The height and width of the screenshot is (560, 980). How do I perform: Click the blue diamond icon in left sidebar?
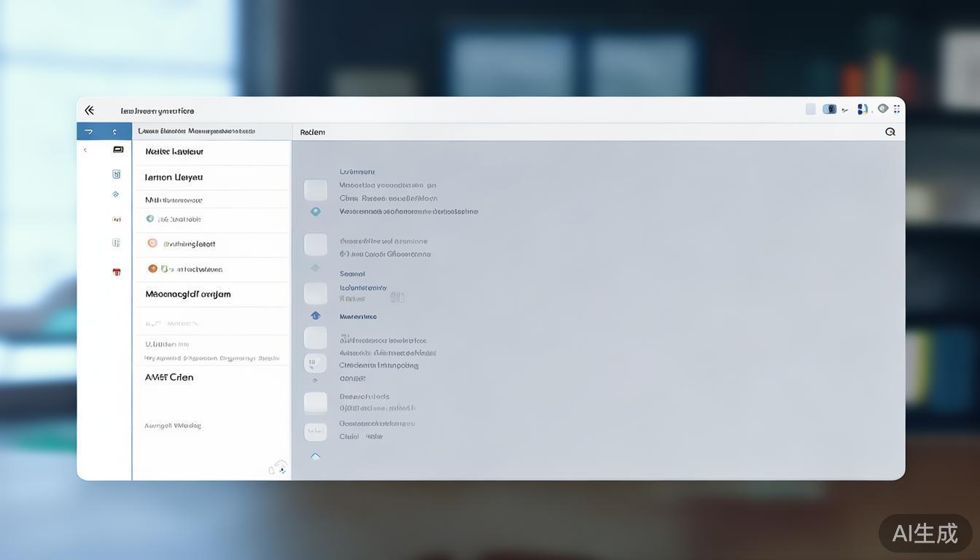click(115, 194)
